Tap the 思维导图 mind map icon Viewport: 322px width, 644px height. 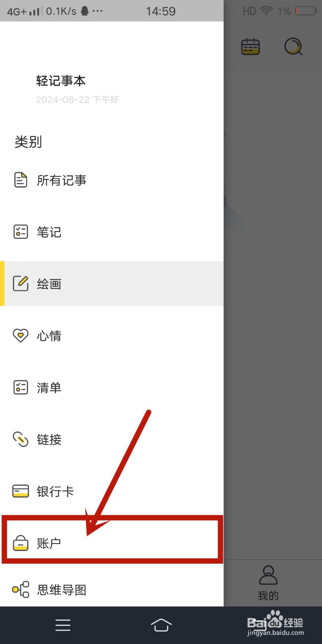[21, 590]
